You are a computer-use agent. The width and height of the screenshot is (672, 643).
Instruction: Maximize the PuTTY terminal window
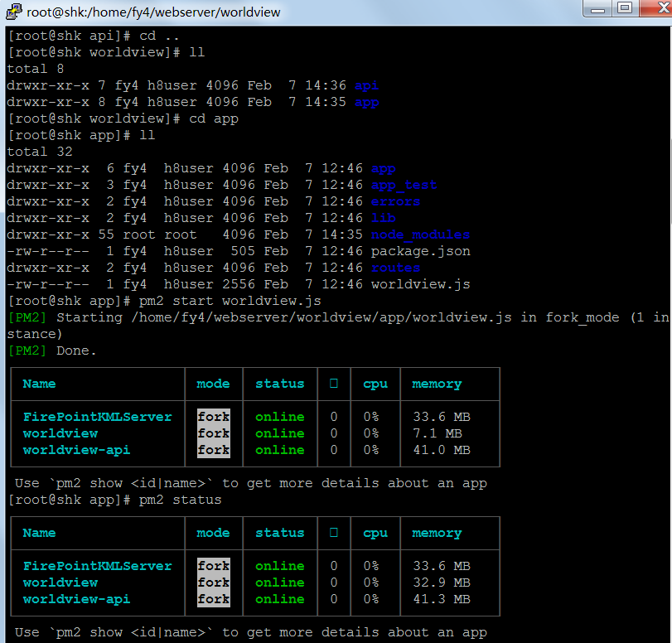625,8
